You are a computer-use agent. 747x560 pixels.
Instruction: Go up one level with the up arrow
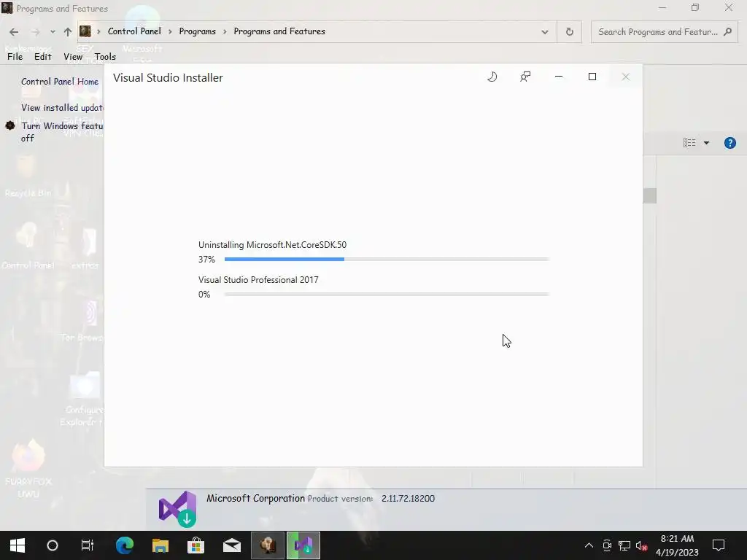[x=68, y=32]
